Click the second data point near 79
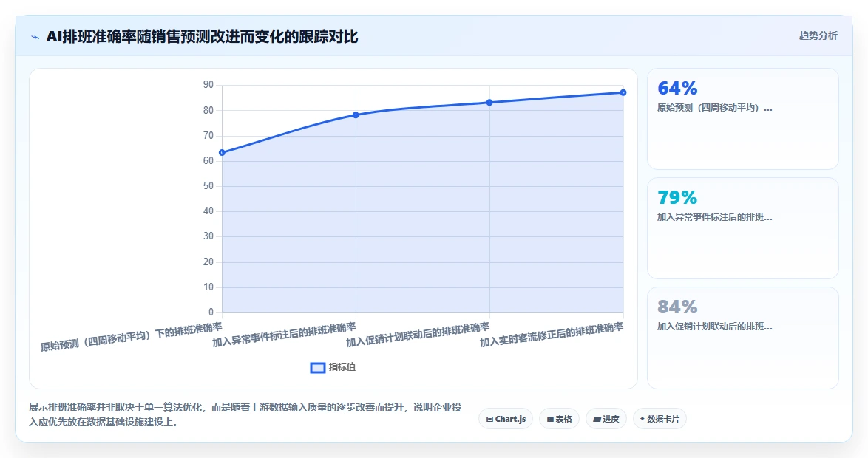This screenshot has height=458, width=868. pos(356,115)
